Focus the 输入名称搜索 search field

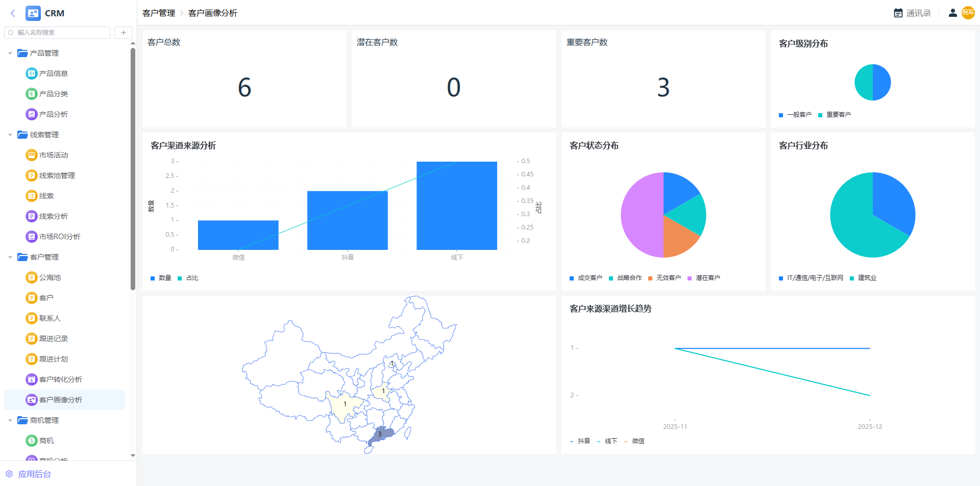click(61, 33)
